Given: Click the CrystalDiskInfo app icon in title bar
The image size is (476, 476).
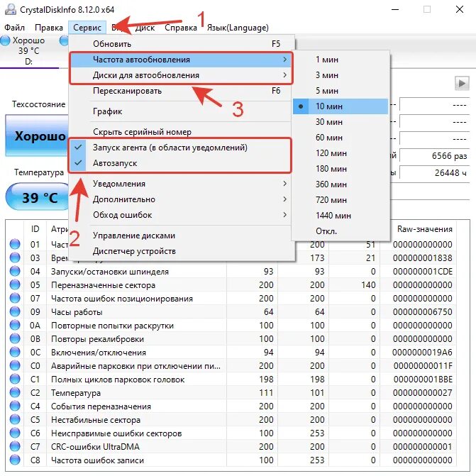Looking at the screenshot, I should coord(11,9).
